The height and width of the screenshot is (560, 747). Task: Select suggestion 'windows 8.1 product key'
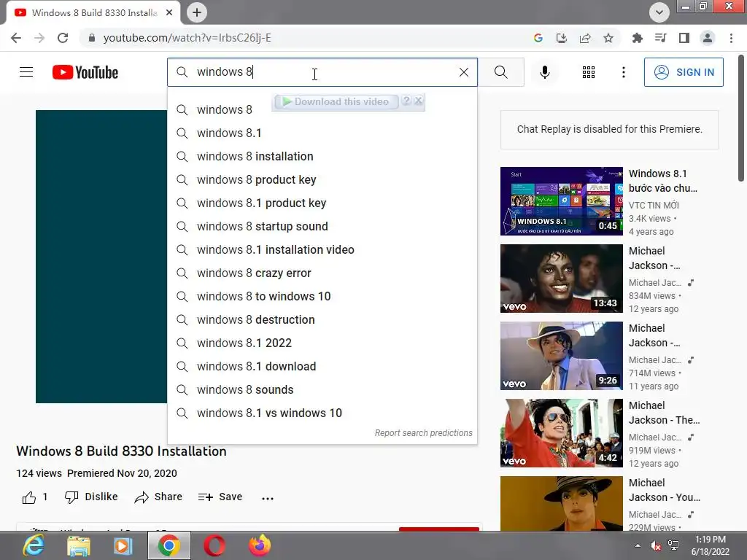pyautogui.click(x=322, y=203)
